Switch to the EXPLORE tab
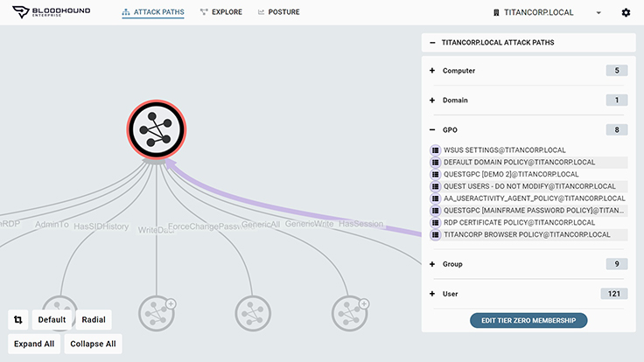644x362 pixels. click(221, 12)
